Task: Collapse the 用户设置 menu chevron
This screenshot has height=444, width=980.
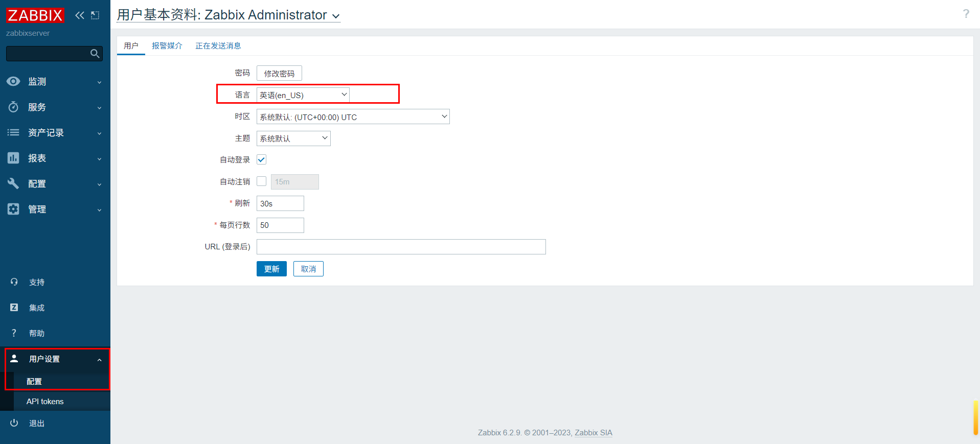Action: [99, 360]
